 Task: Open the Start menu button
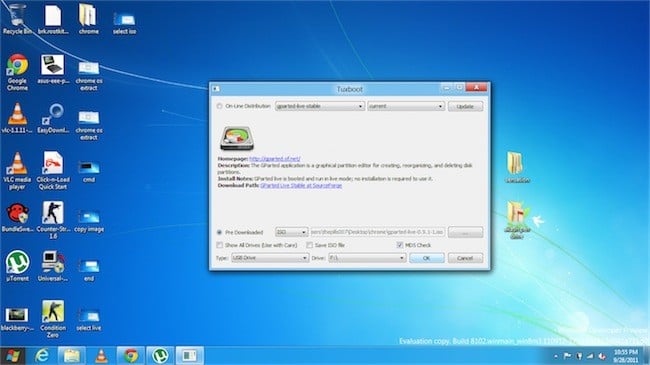(12, 356)
